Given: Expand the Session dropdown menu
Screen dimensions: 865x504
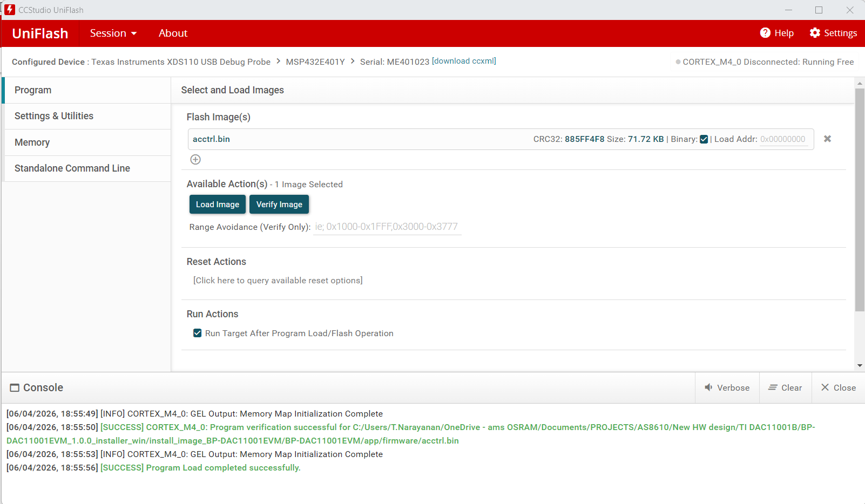Looking at the screenshot, I should click(x=113, y=33).
